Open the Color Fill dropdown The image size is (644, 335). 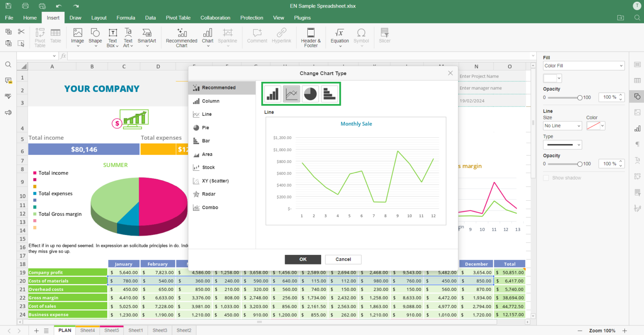584,66
